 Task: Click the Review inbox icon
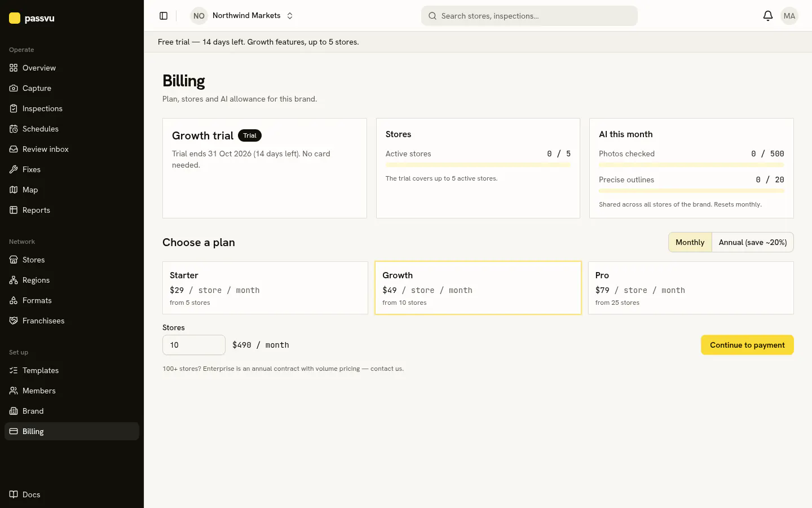[x=14, y=149]
